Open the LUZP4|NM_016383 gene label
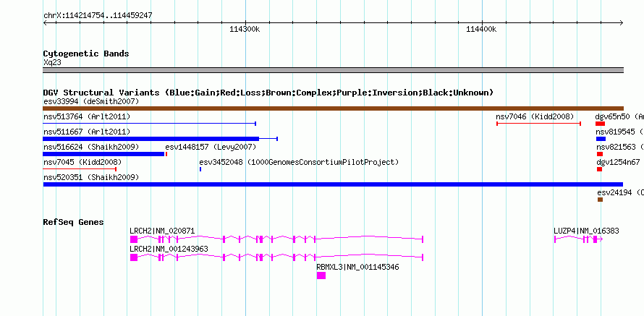The width and height of the screenshot is (644, 316). pos(586,231)
